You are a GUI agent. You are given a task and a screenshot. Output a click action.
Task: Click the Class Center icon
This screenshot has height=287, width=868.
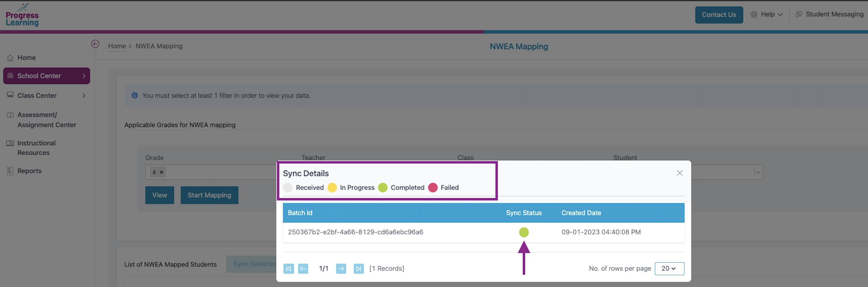point(10,95)
